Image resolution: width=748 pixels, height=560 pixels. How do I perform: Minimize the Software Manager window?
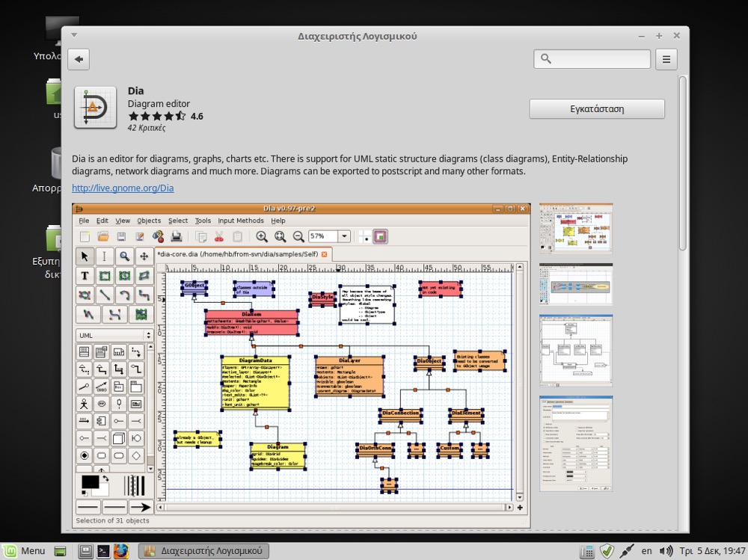point(642,36)
